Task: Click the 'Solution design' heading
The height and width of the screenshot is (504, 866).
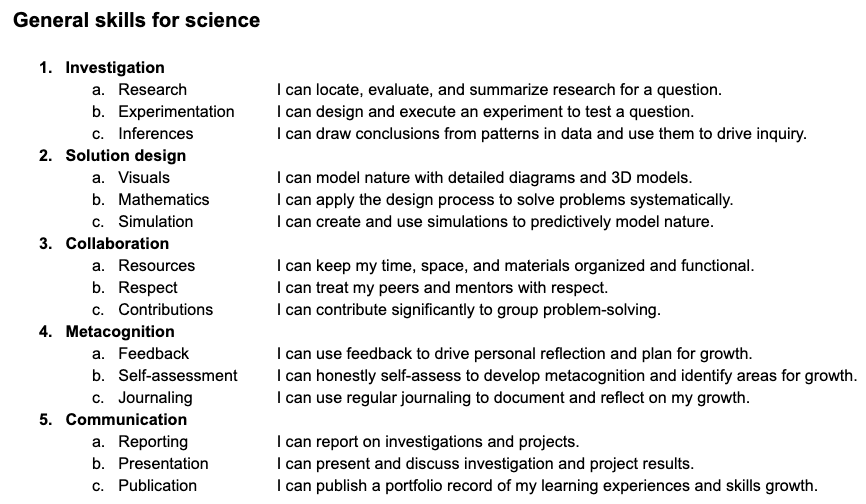Action: pyautogui.click(x=125, y=156)
